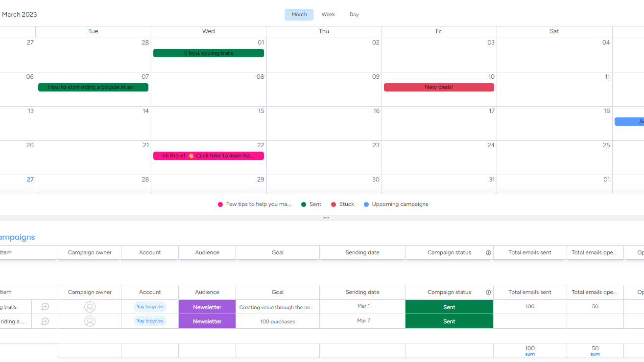Toggle the Sent legend filter

click(304, 204)
